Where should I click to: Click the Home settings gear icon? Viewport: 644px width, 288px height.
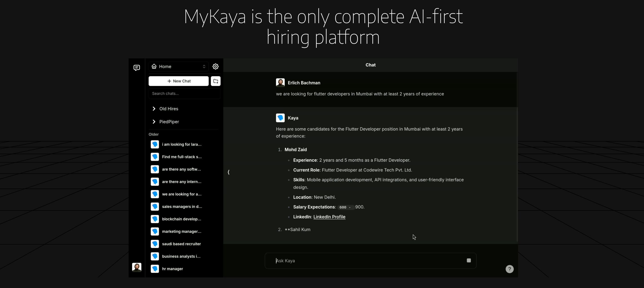point(216,66)
